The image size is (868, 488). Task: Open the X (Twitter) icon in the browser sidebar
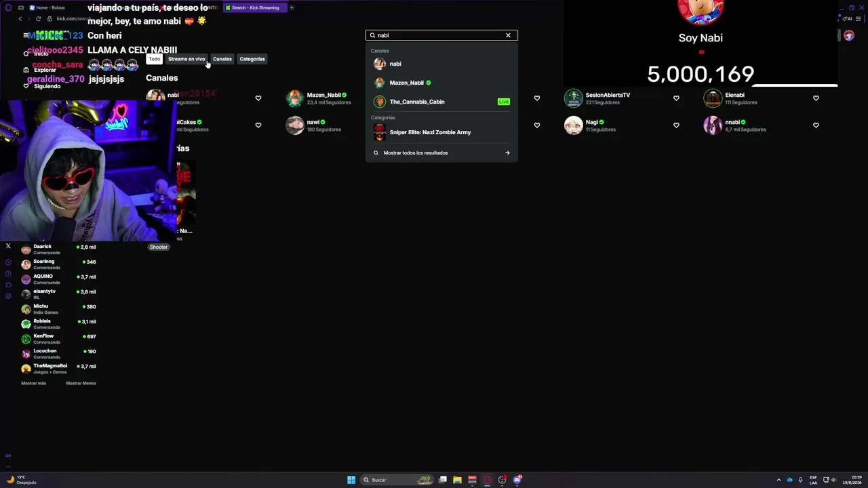8,247
